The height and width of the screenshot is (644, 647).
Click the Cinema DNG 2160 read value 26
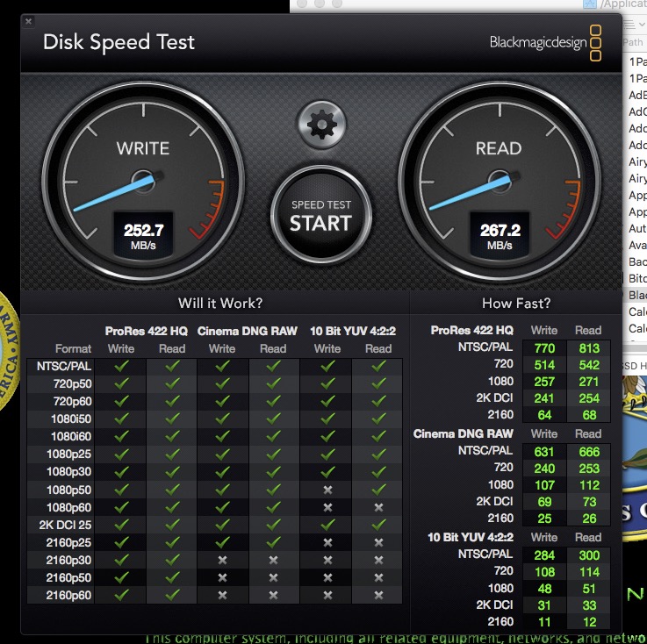click(589, 519)
